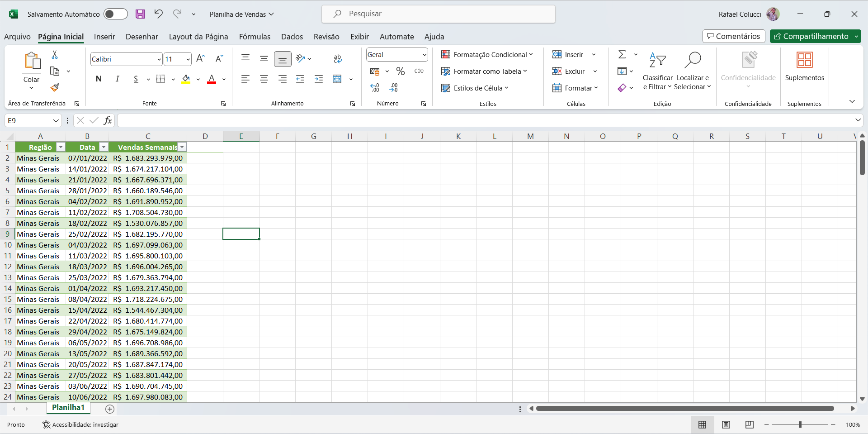Image resolution: width=868 pixels, height=434 pixels.
Task: Toggle Normal view in status bar
Action: [702, 424]
